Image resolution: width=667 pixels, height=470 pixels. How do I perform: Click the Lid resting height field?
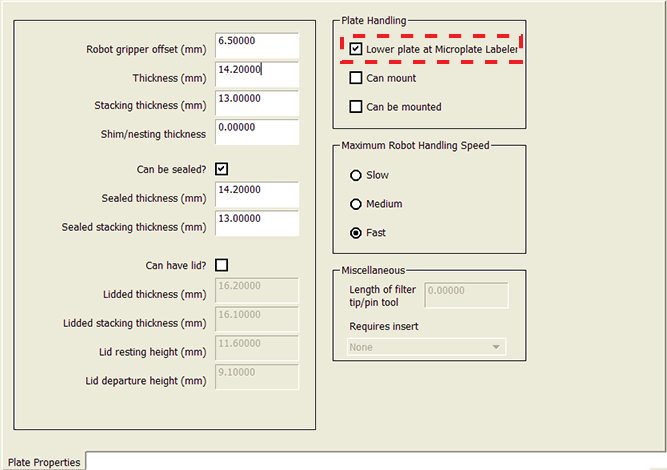click(257, 348)
